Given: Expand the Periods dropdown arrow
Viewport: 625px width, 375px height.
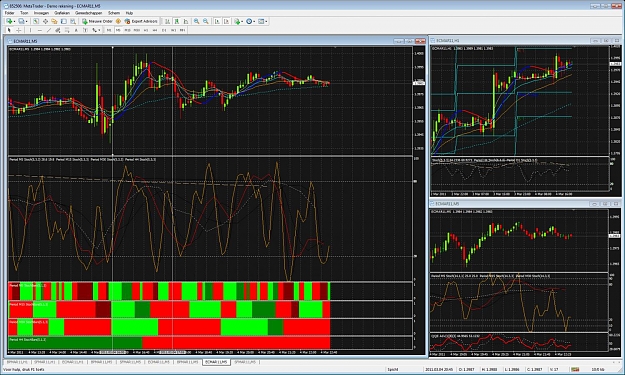Looking at the screenshot, I should click(x=254, y=21).
